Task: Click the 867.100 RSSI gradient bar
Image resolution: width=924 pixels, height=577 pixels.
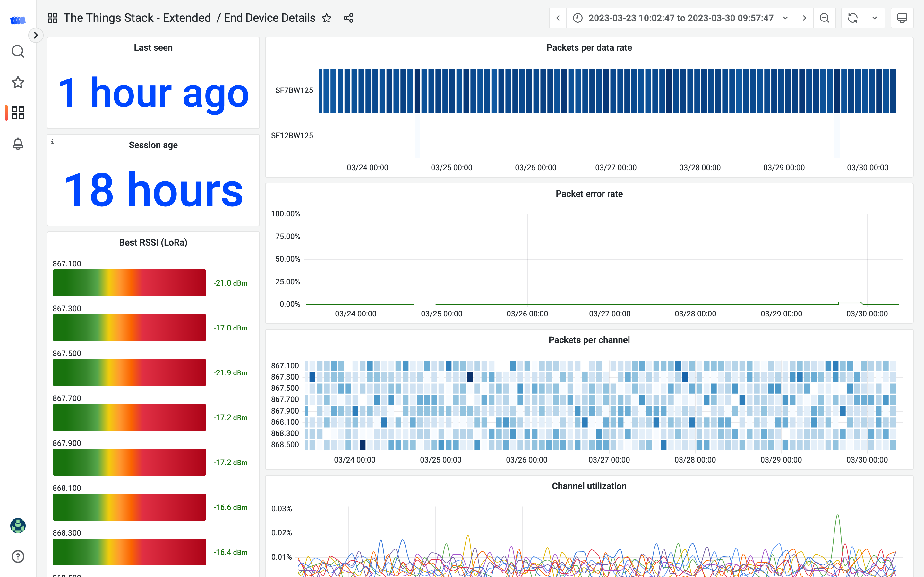Action: tap(129, 283)
